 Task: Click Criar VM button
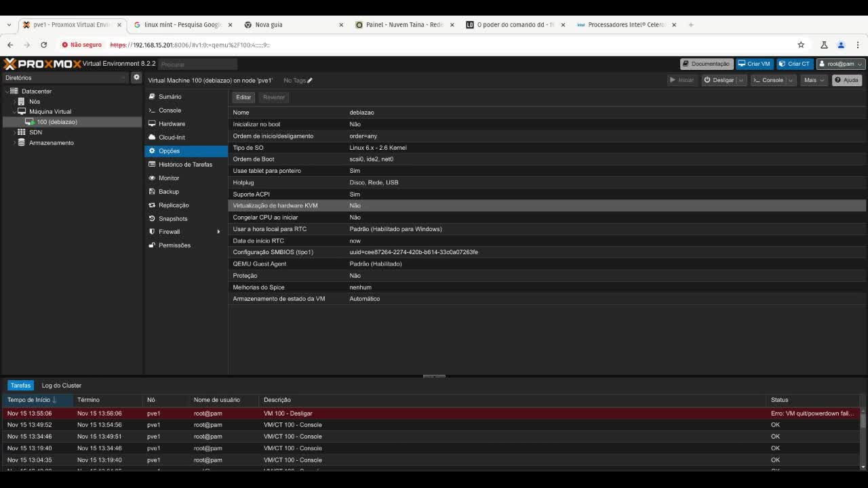pyautogui.click(x=755, y=64)
